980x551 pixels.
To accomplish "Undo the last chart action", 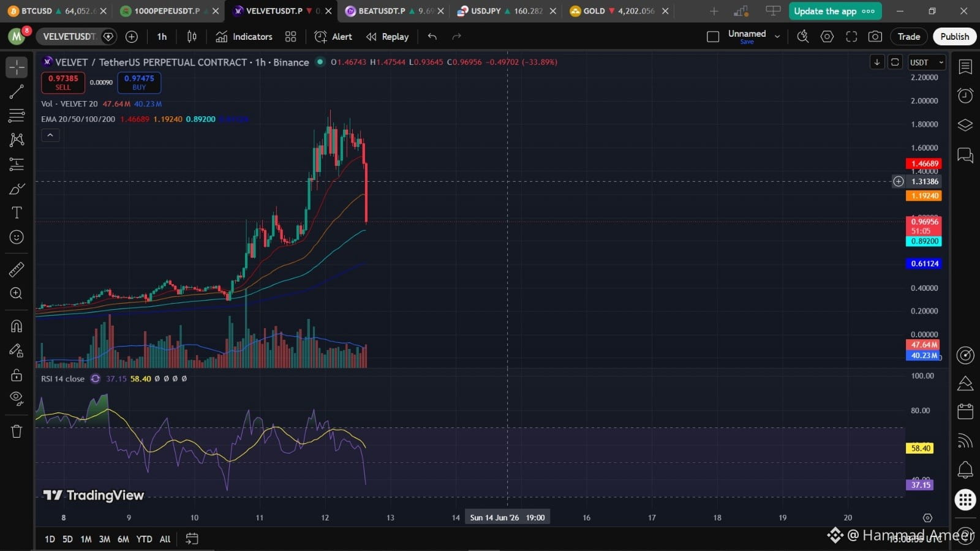I will tap(432, 37).
